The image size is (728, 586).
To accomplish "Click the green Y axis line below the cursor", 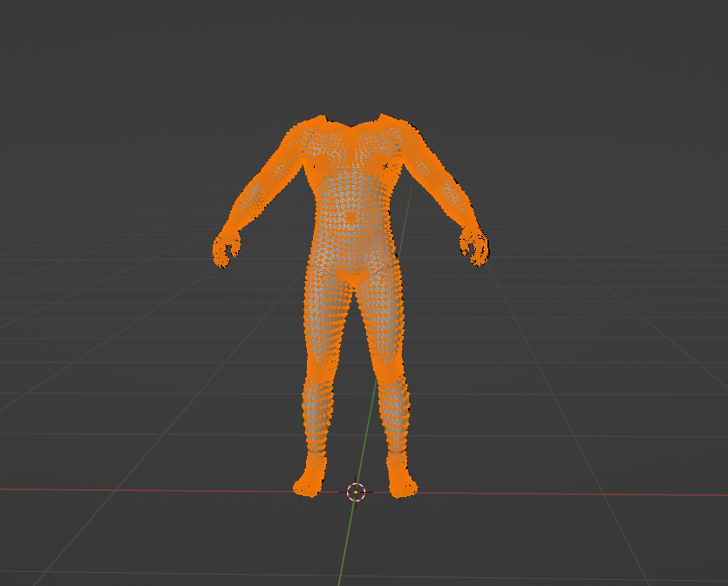I will [347, 541].
